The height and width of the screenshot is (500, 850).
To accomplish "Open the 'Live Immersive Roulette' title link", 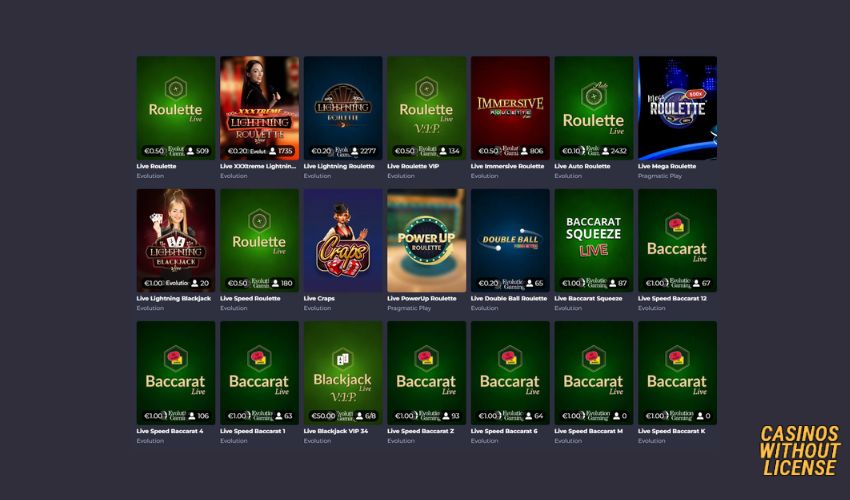I will [507, 166].
